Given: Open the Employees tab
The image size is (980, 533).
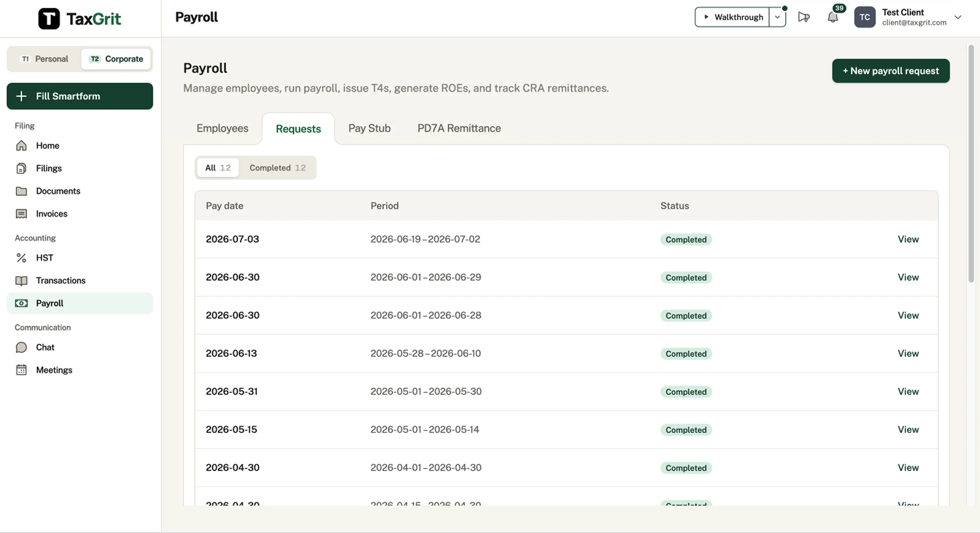Looking at the screenshot, I should tap(222, 128).
